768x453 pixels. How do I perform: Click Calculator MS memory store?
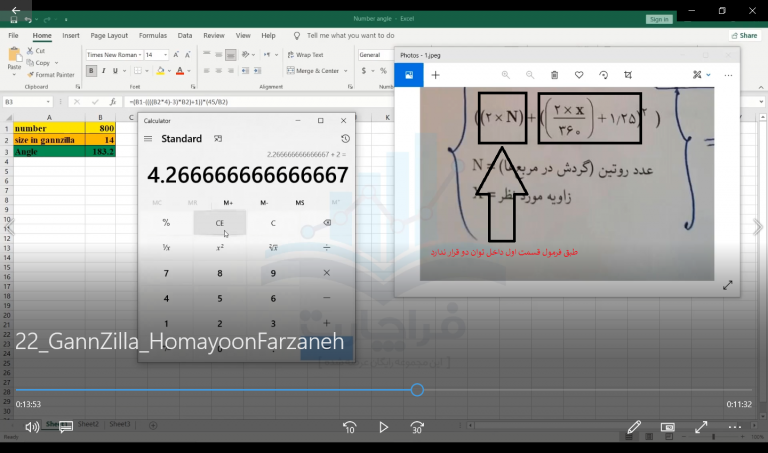point(300,202)
